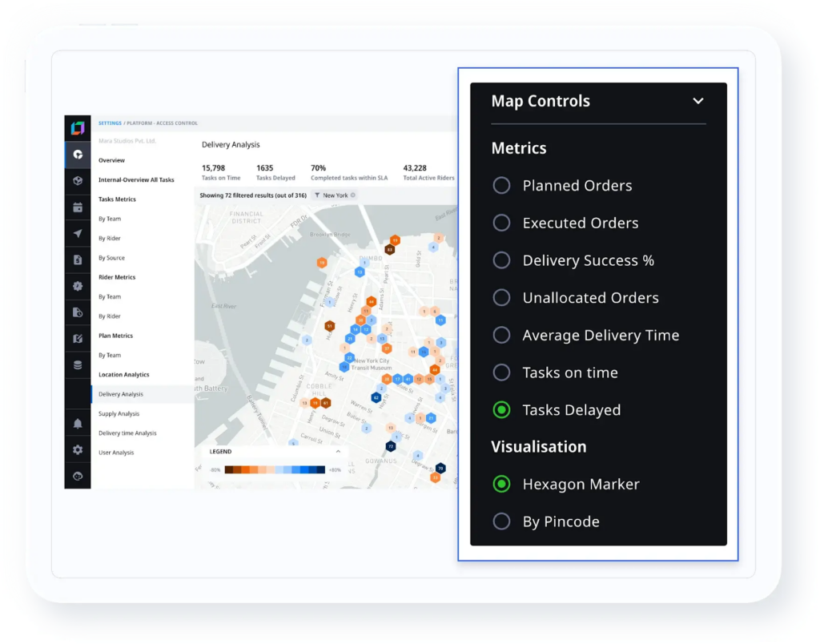
Task: Open Internal-Overview All Tasks
Action: [x=135, y=179]
